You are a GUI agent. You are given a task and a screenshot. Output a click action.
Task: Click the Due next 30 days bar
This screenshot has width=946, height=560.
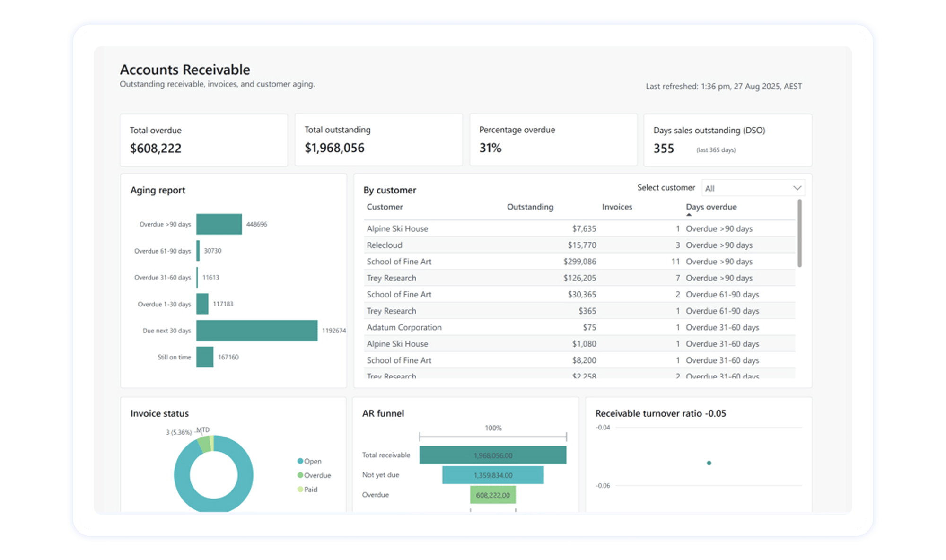[258, 331]
